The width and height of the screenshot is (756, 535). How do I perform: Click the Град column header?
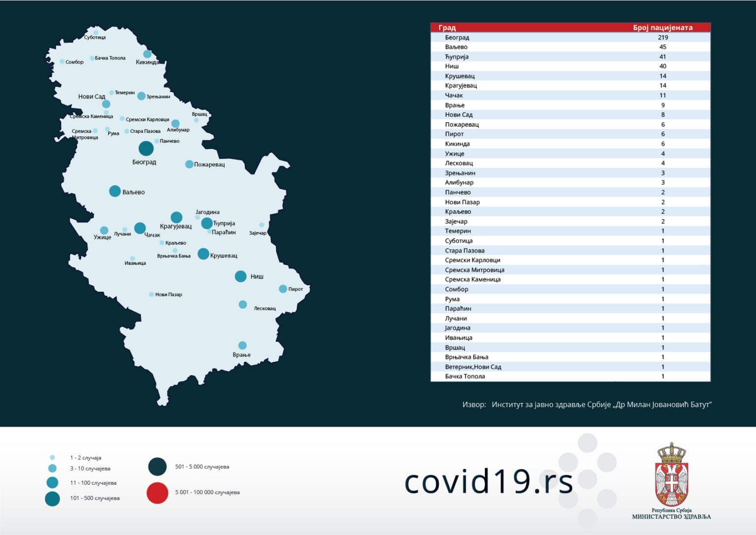pos(447,28)
